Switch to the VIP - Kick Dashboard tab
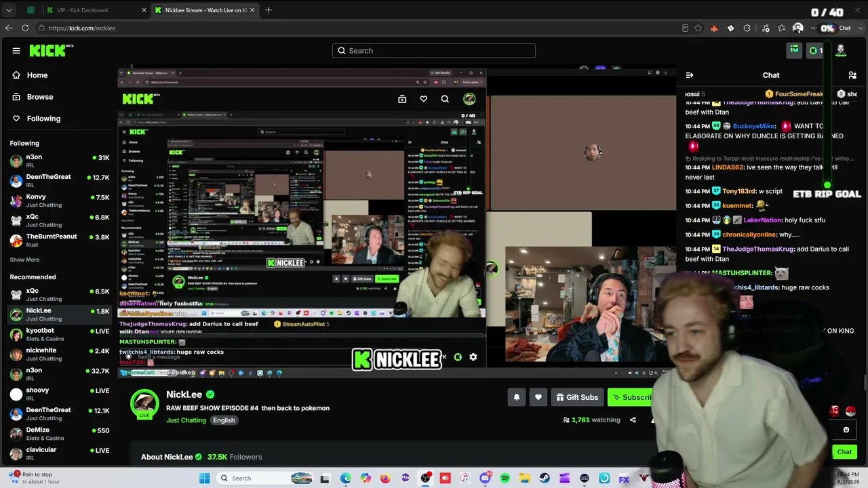Image resolution: width=868 pixels, height=488 pixels. [x=96, y=10]
